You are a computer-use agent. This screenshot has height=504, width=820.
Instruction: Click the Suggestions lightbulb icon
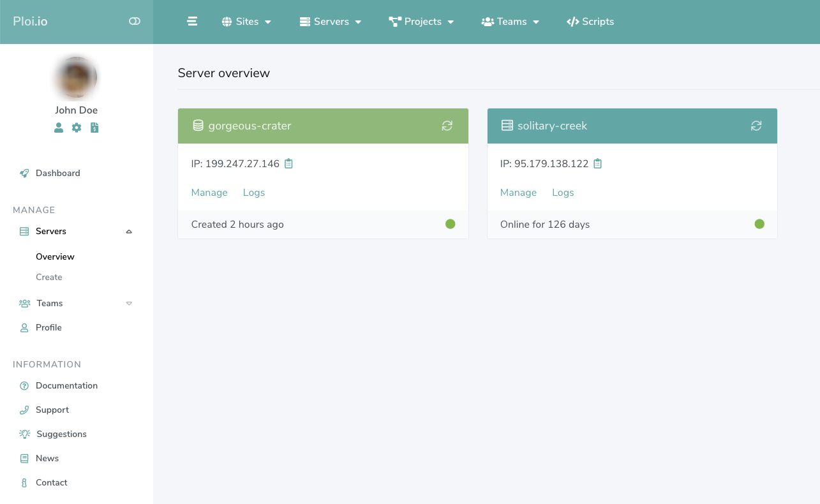click(25, 434)
